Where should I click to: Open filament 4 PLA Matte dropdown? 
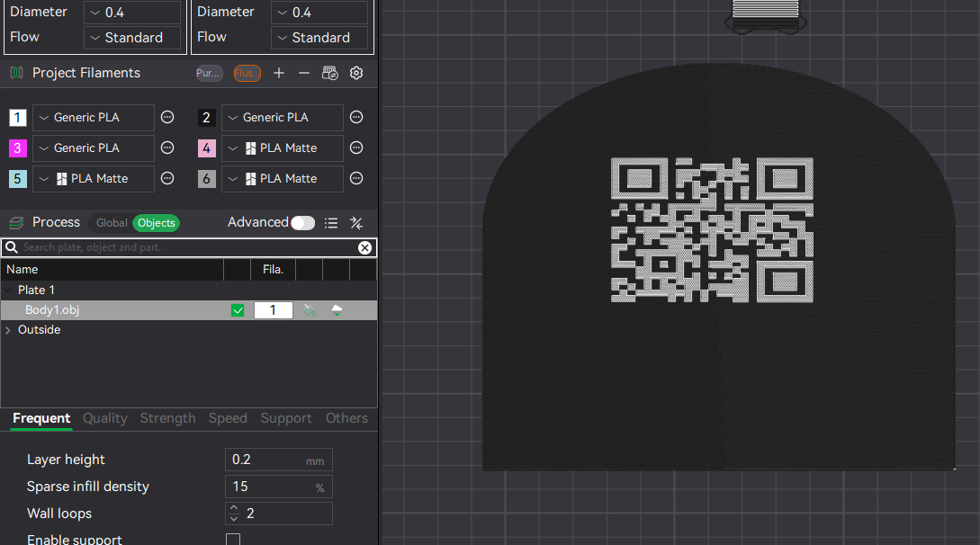(283, 148)
